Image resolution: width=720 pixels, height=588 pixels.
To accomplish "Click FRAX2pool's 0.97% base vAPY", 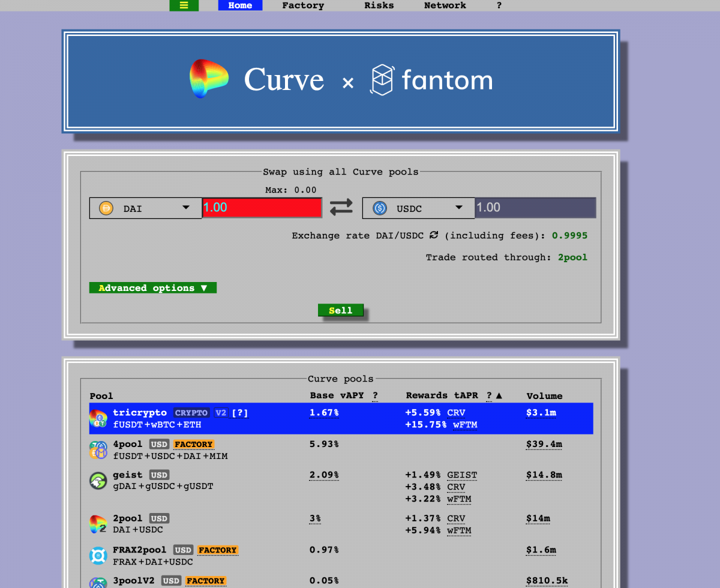I will point(324,550).
